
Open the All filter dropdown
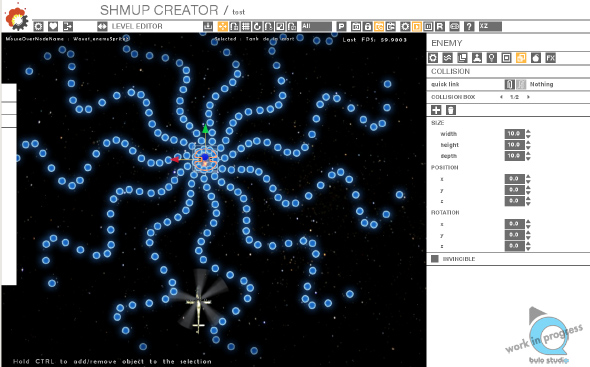(x=316, y=26)
